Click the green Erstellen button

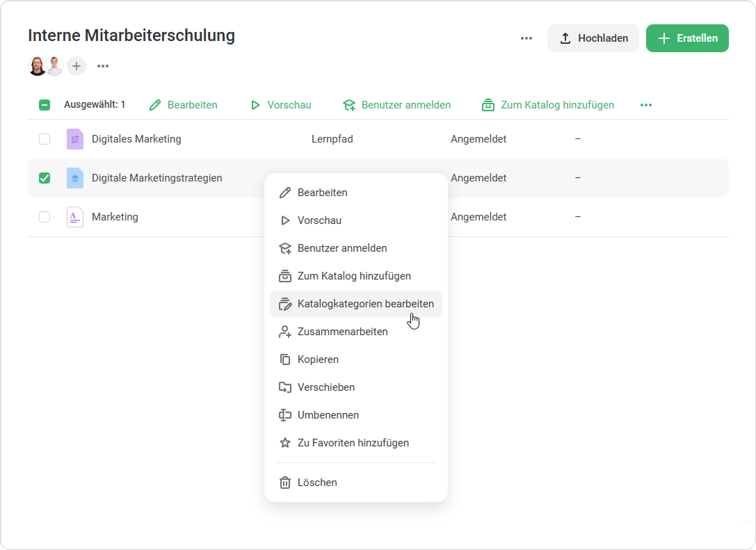click(687, 38)
